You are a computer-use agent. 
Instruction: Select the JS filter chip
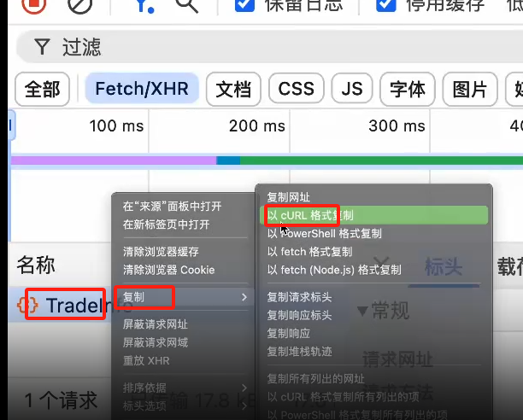tap(352, 89)
